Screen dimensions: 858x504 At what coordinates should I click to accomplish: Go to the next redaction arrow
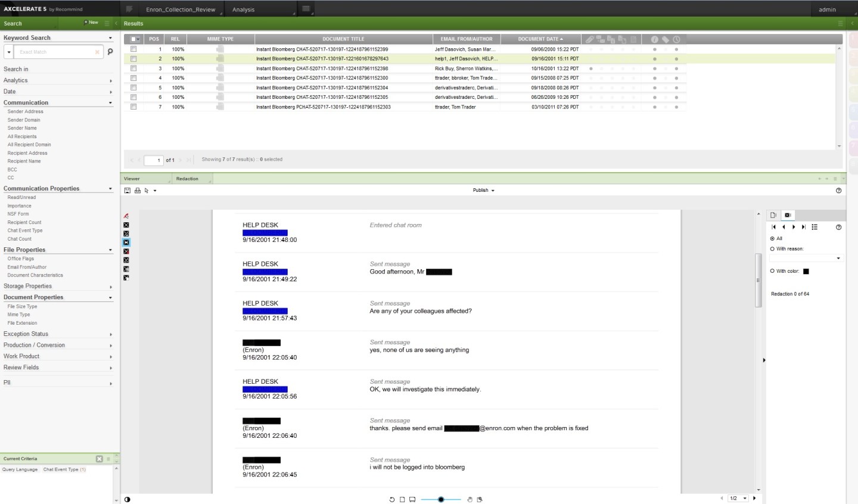(794, 227)
